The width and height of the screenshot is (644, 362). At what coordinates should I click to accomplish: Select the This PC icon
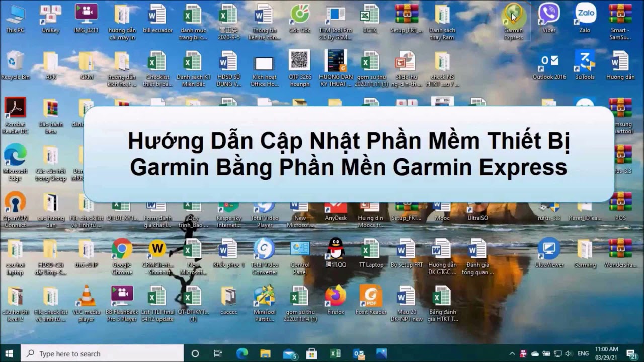15,19
